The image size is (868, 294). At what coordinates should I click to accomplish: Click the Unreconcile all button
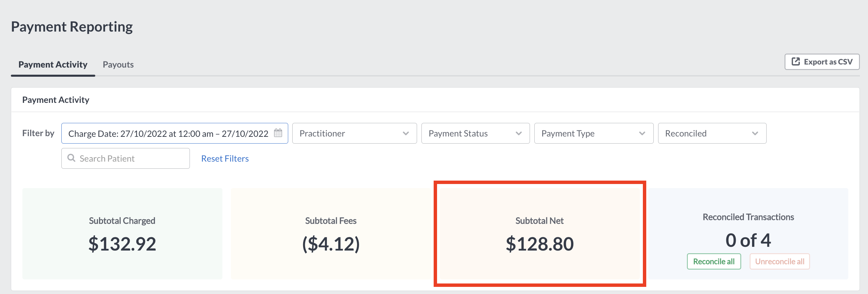point(780,261)
